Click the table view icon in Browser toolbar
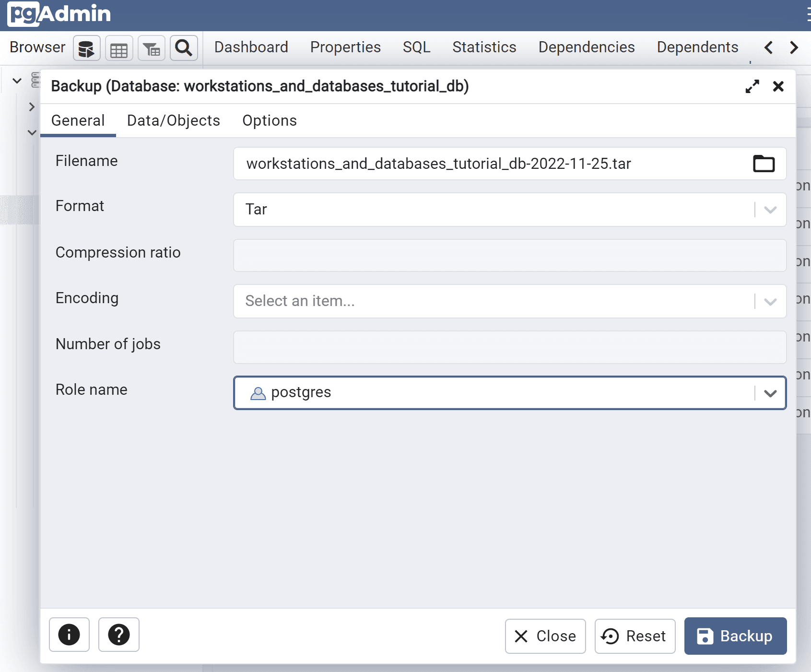Image resolution: width=811 pixels, height=672 pixels. click(119, 48)
